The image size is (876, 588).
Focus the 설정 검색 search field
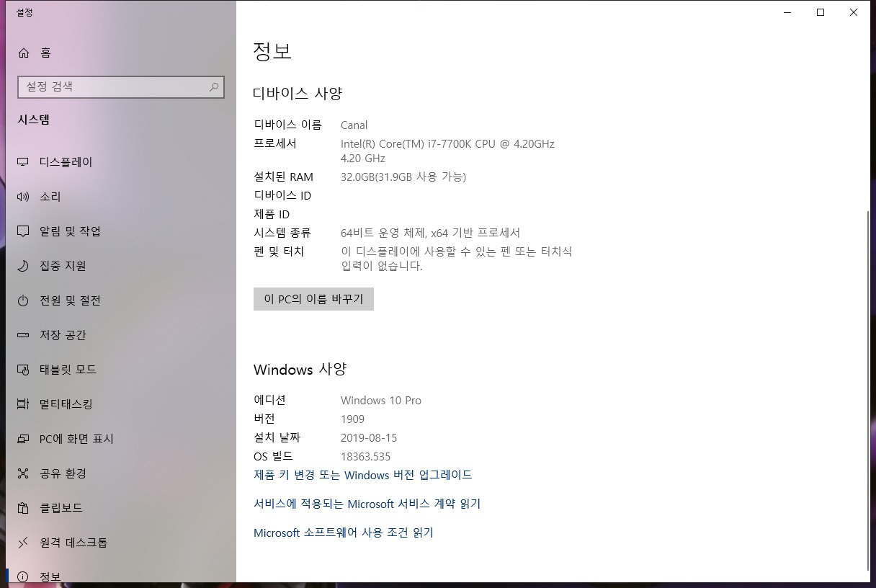(121, 87)
